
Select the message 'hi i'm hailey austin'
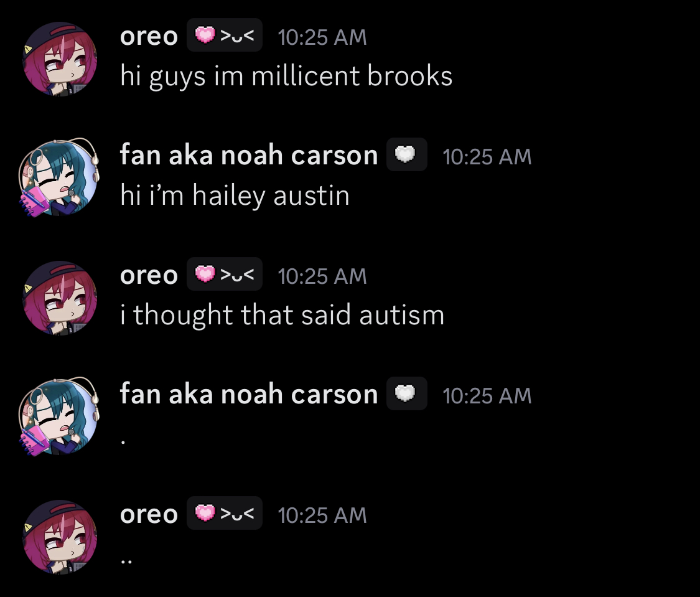[235, 195]
